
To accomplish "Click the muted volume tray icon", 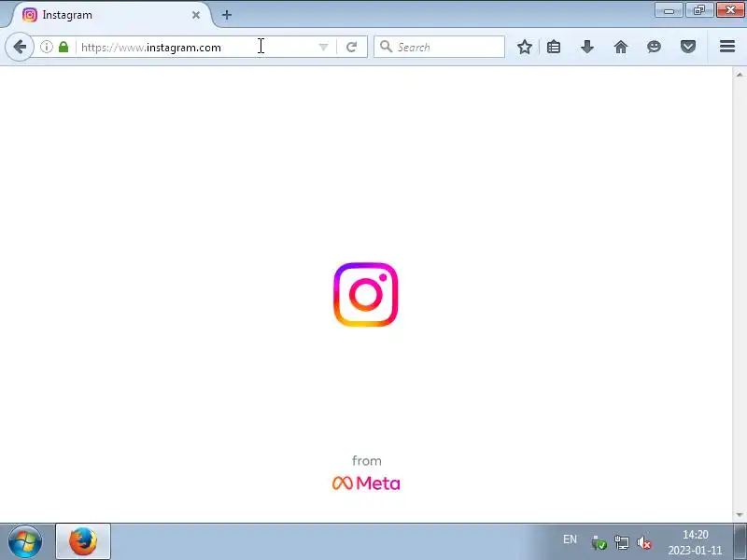I will tap(644, 542).
